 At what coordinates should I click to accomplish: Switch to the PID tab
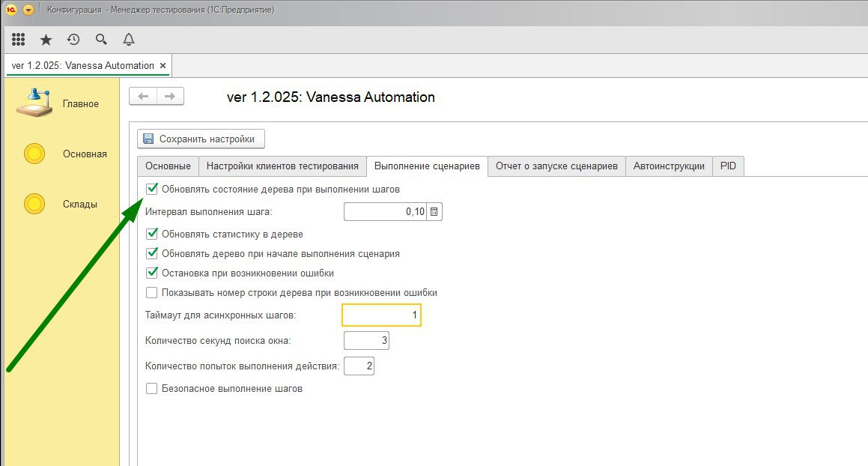click(728, 166)
